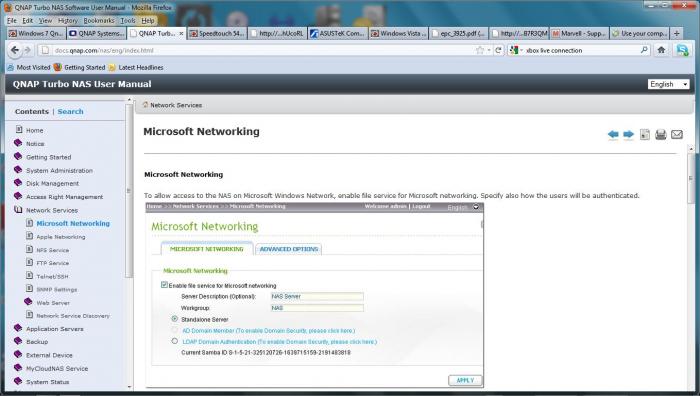Open the Telnet/SSH page
700x396 pixels.
point(52,276)
